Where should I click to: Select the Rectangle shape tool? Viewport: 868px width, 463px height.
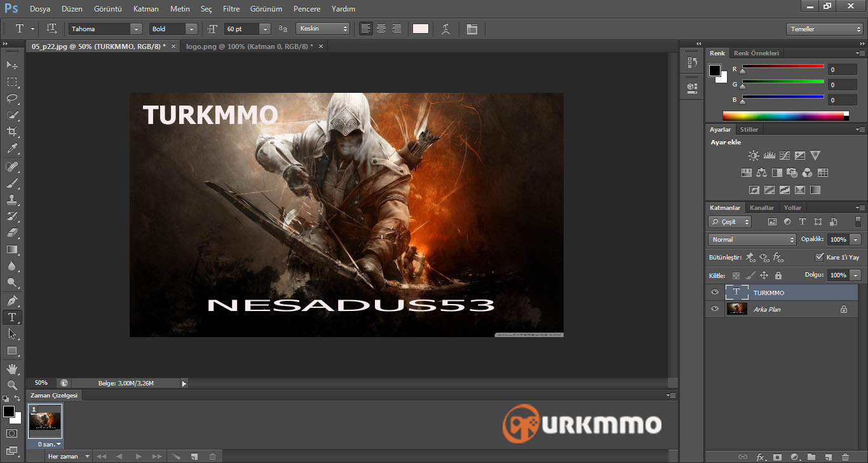tap(12, 350)
